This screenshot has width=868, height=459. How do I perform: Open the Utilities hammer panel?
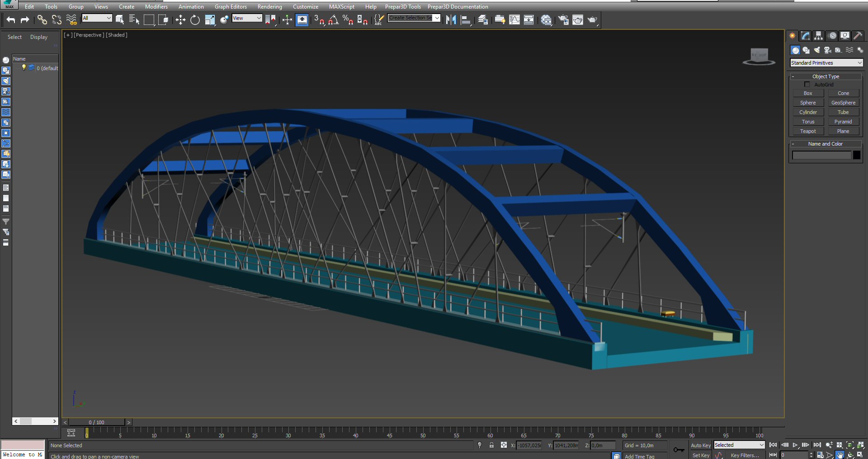(858, 36)
